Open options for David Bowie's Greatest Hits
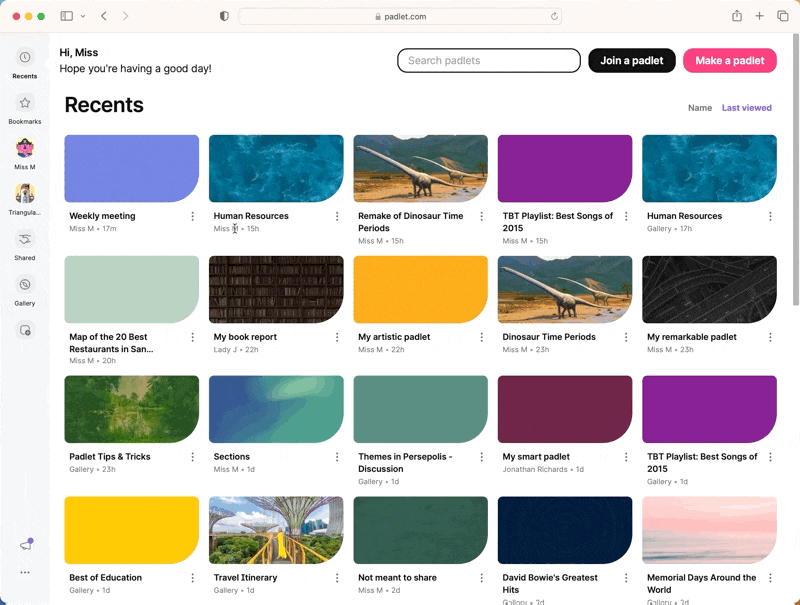The width and height of the screenshot is (800, 605). coord(626,578)
